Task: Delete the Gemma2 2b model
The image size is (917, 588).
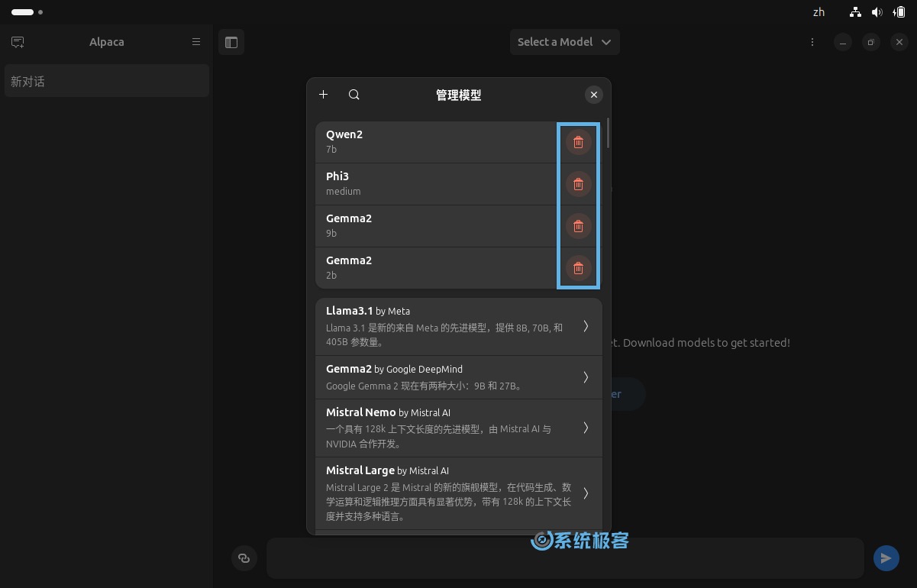Action: pyautogui.click(x=578, y=268)
